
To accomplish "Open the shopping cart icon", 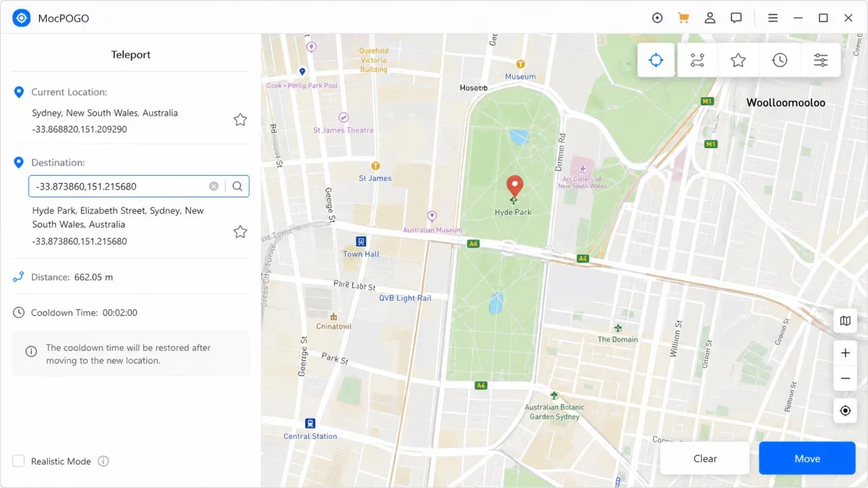I will 684,18.
